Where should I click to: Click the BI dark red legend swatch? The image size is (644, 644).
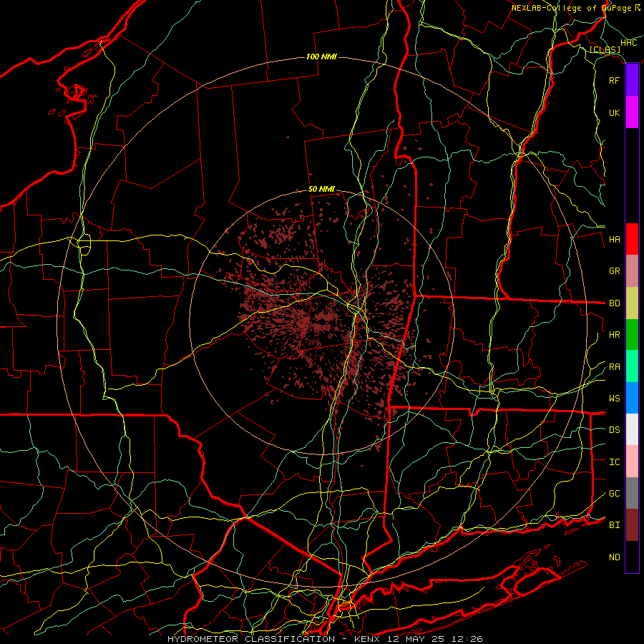click(x=632, y=525)
